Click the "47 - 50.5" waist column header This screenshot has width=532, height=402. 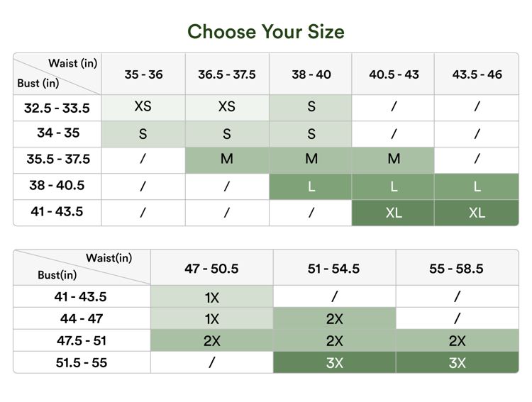point(211,269)
